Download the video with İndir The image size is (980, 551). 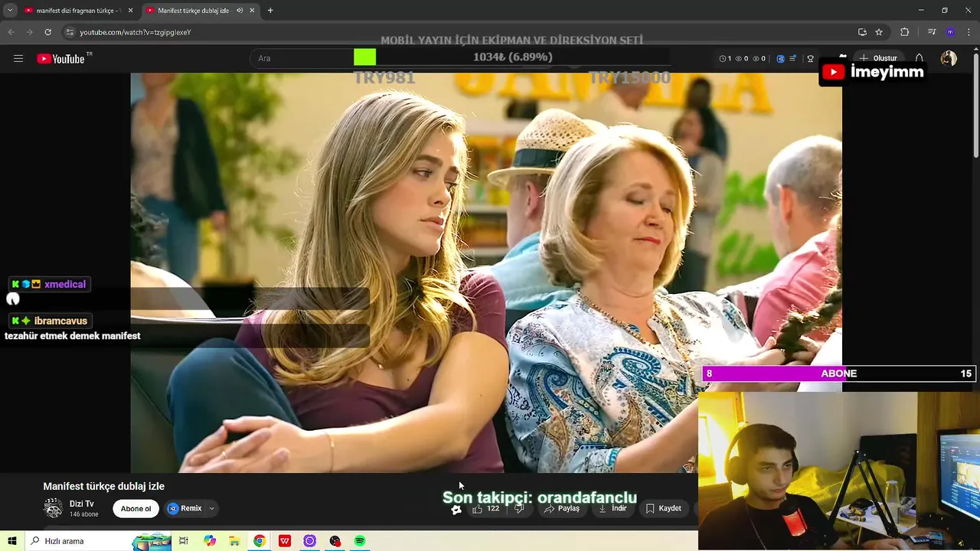pos(613,508)
